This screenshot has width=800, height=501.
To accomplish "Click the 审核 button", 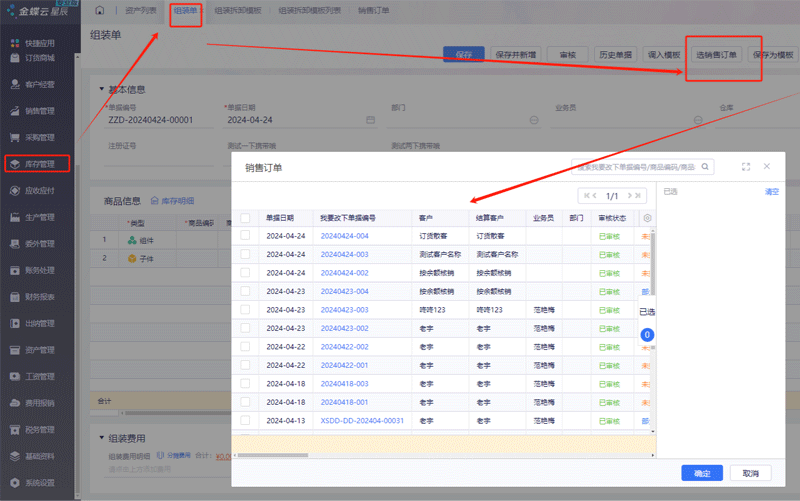I will tap(567, 55).
